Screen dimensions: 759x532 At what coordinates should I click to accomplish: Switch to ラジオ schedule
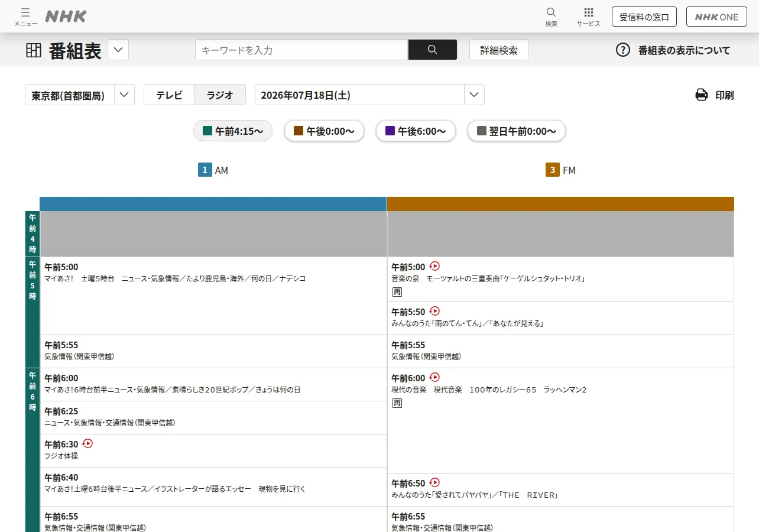[x=220, y=95]
